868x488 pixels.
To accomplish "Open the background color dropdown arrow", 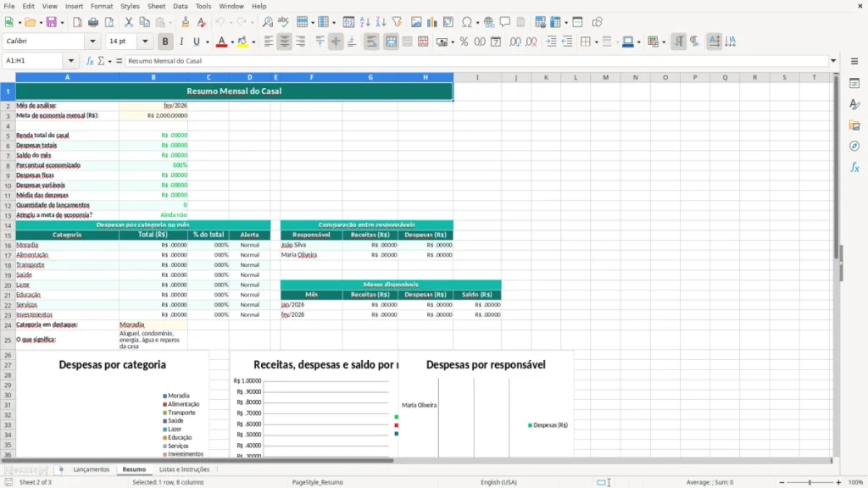I will coord(253,42).
